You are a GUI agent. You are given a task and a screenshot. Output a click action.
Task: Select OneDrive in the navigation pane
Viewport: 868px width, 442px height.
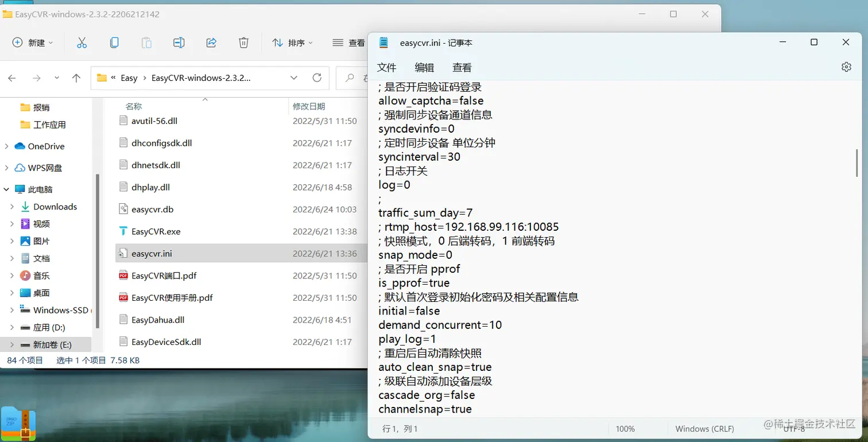click(46, 146)
